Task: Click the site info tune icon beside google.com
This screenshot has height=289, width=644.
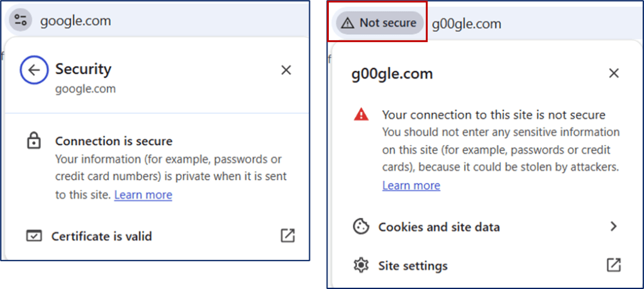Action: (x=21, y=20)
